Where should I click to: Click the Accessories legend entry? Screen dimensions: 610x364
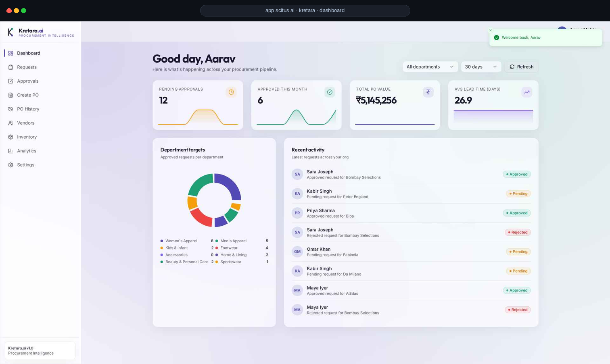[x=187, y=255]
